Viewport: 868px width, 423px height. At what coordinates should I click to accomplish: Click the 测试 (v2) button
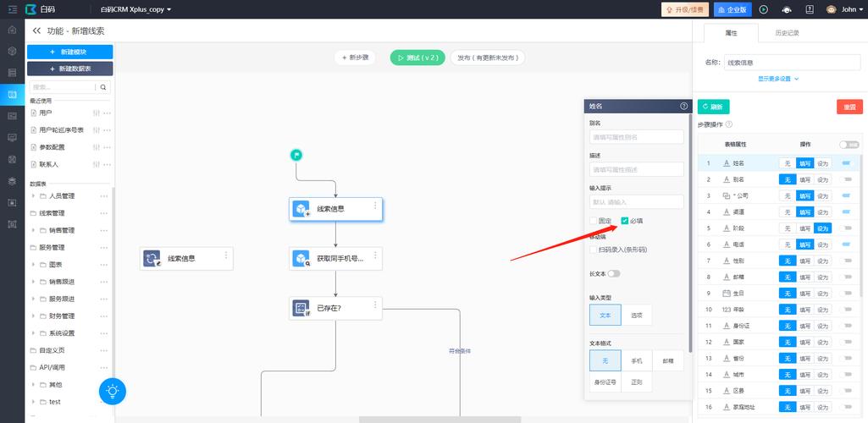click(x=417, y=58)
